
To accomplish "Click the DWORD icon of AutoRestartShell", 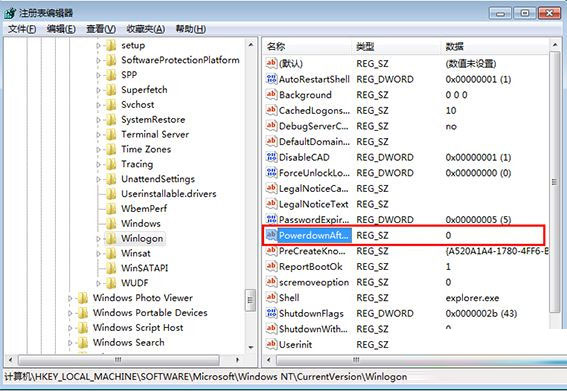I will coord(271,79).
